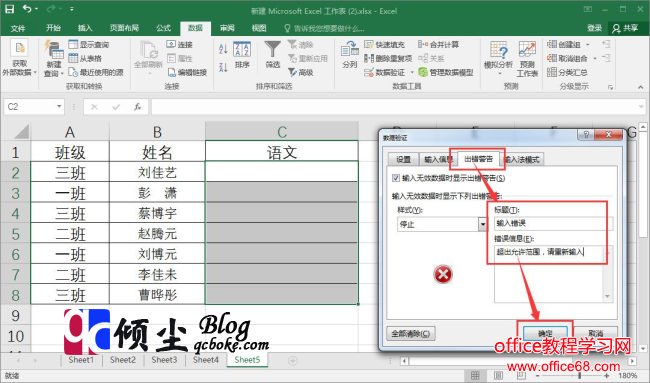
Task: Collapse the ribbon with the chevron
Action: click(641, 87)
